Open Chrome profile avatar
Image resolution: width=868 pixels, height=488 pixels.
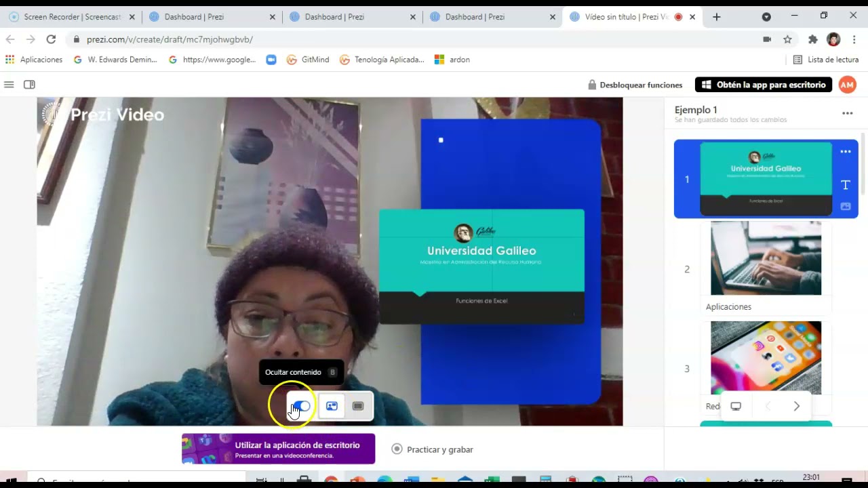tap(833, 39)
